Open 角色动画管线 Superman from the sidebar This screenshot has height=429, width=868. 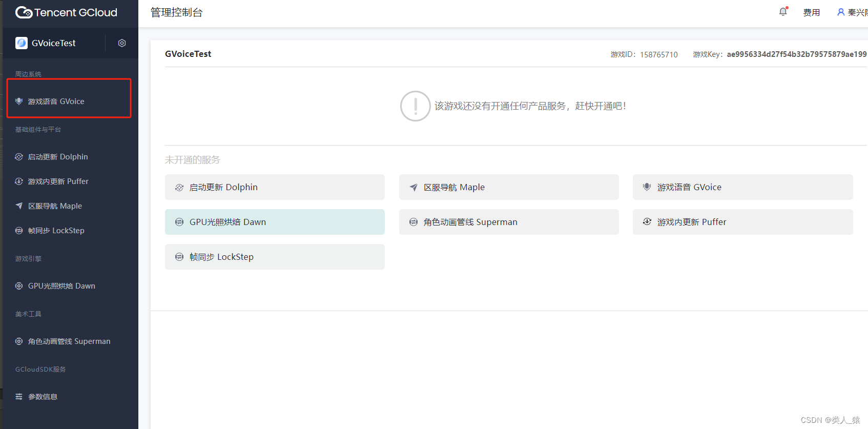point(69,341)
